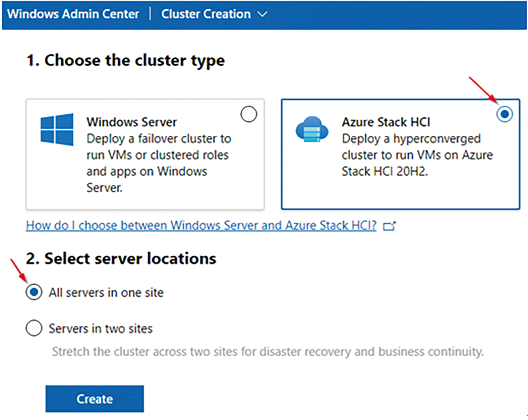Click the 'Deploy a failover cluster' description text

pos(159,163)
